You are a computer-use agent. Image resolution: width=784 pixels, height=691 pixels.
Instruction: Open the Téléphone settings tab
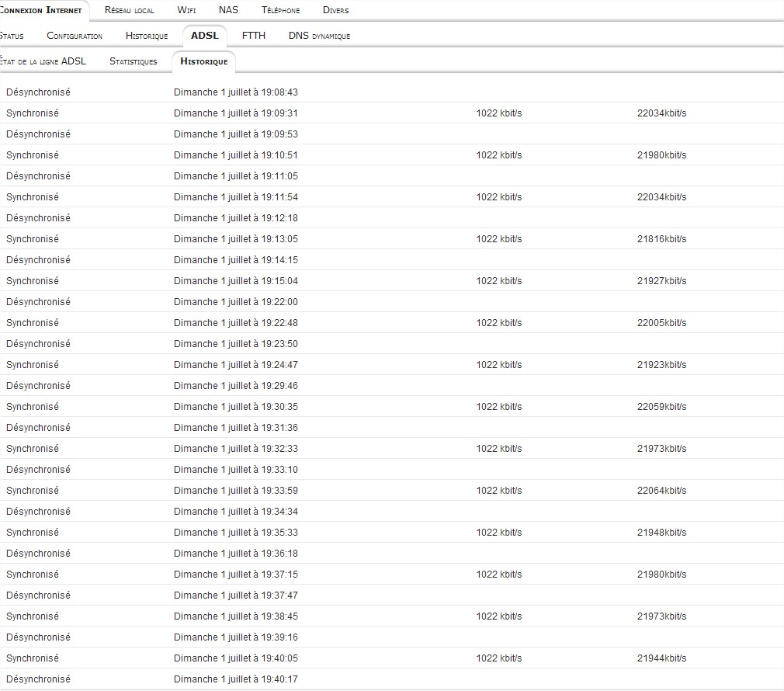click(x=280, y=10)
